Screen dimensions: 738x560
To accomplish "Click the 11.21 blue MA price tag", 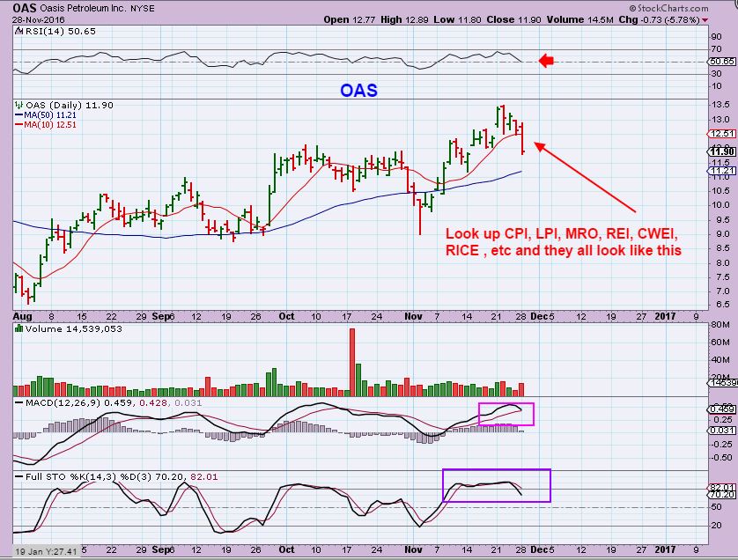I will point(722,170).
